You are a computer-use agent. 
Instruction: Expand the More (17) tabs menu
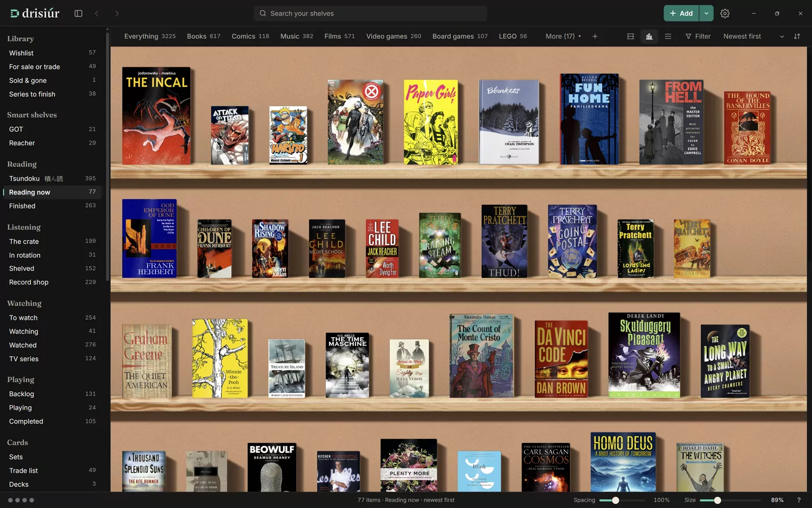[563, 36]
